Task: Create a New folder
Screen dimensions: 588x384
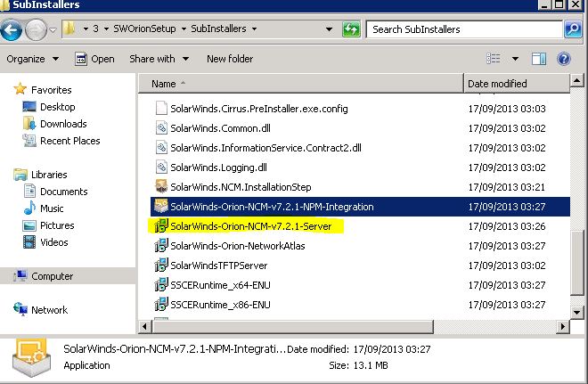Action: [230, 59]
